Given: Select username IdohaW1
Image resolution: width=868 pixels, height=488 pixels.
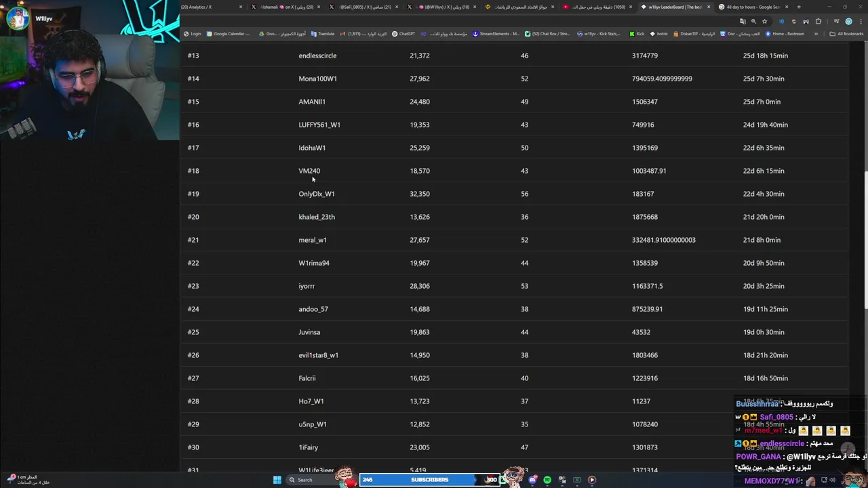Looking at the screenshot, I should 312,148.
